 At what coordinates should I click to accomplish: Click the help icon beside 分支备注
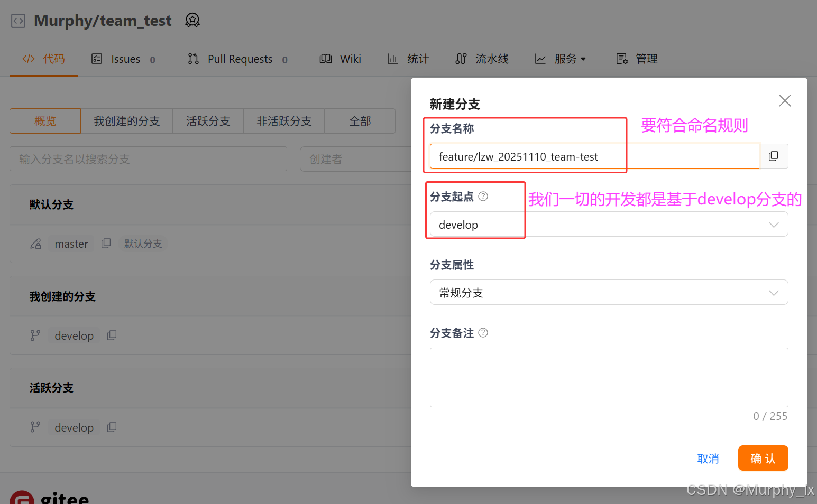pyautogui.click(x=483, y=333)
